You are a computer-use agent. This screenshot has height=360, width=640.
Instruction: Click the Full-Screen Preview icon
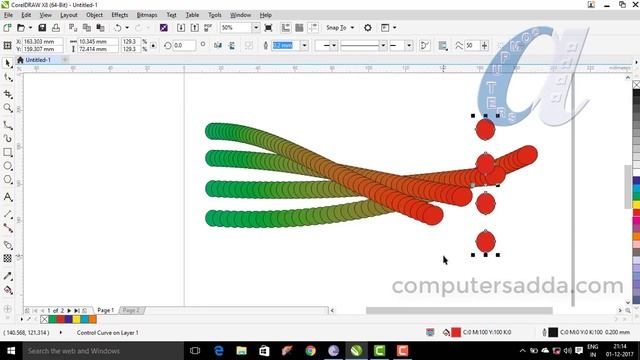click(x=268, y=28)
